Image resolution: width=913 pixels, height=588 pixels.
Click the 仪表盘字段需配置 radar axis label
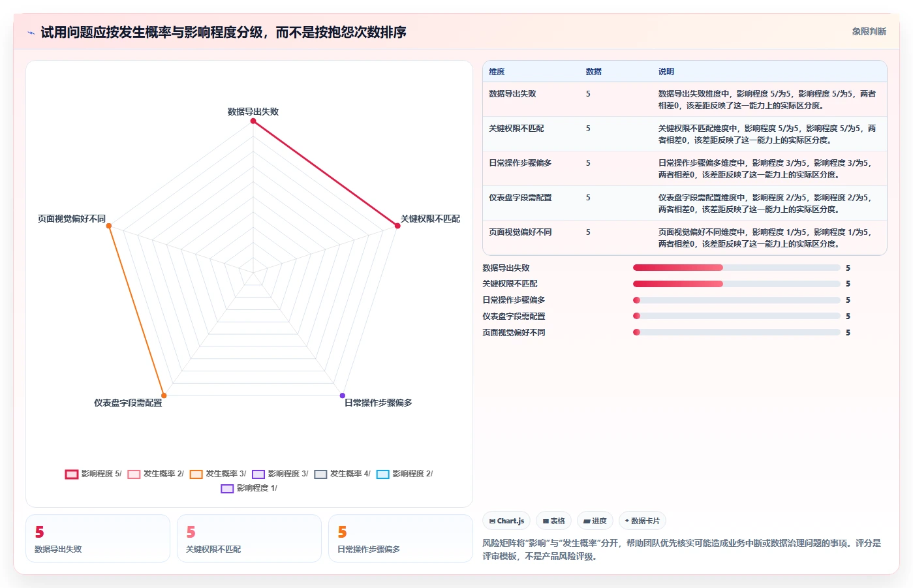point(128,403)
